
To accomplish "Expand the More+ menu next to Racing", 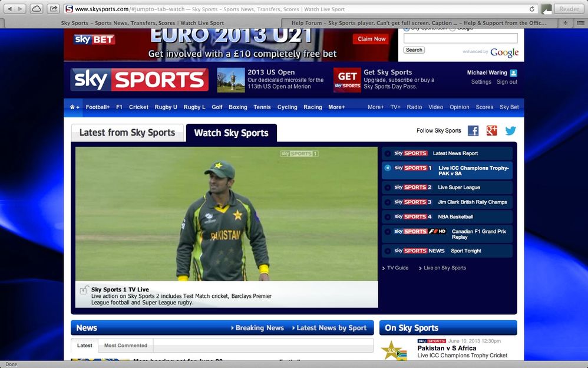I will 336,107.
